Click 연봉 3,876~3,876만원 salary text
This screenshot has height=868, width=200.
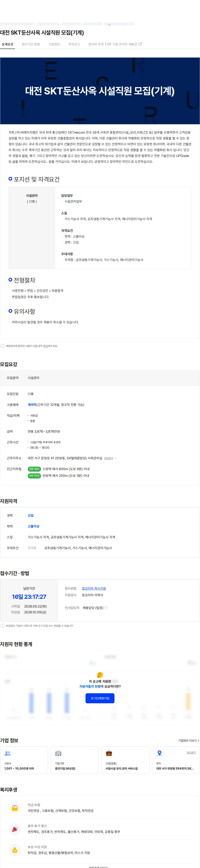tap(44, 431)
